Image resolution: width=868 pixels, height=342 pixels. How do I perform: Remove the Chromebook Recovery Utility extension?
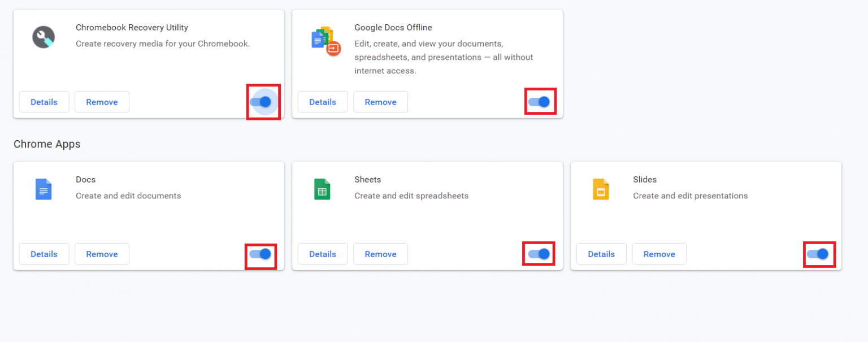(102, 102)
